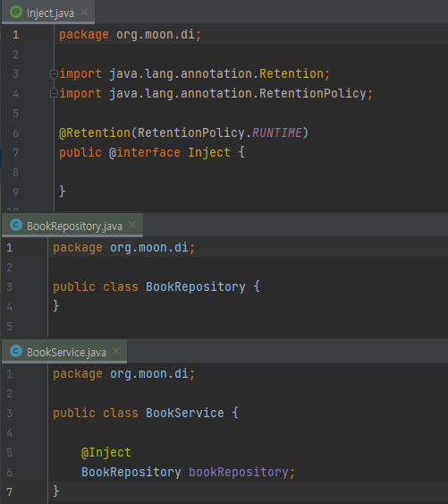Click the bookRepository field name in BookService.java

coord(238,472)
